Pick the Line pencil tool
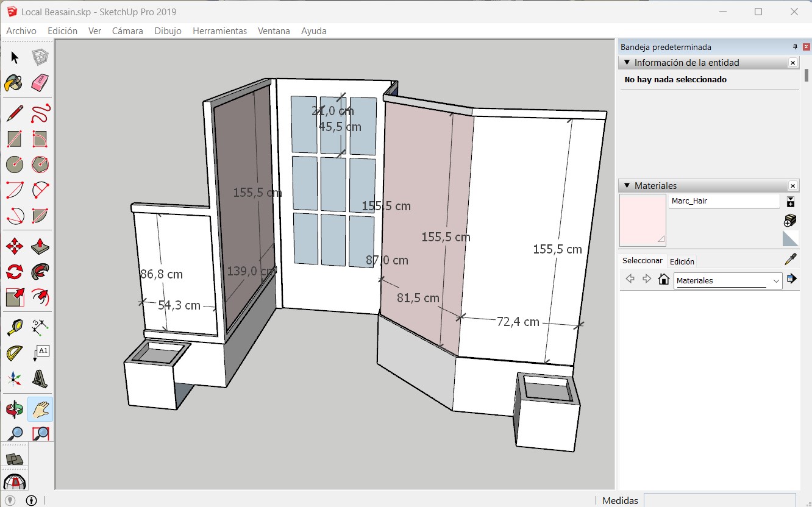Screen dimensions: 812x507 click(x=14, y=113)
